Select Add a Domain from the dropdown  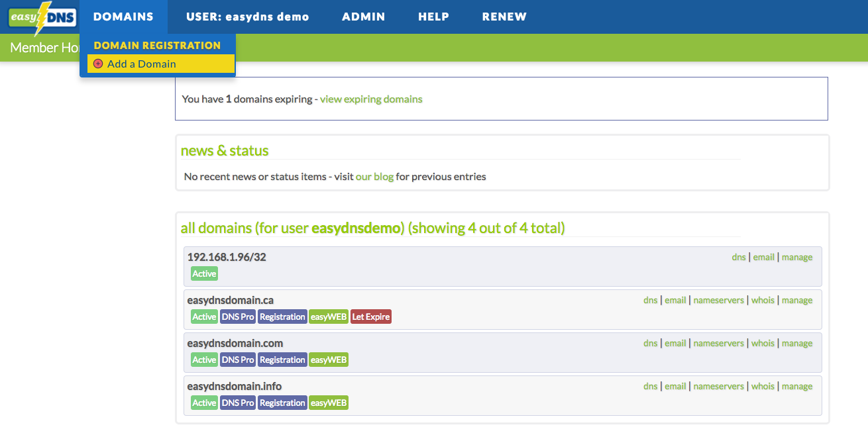161,64
